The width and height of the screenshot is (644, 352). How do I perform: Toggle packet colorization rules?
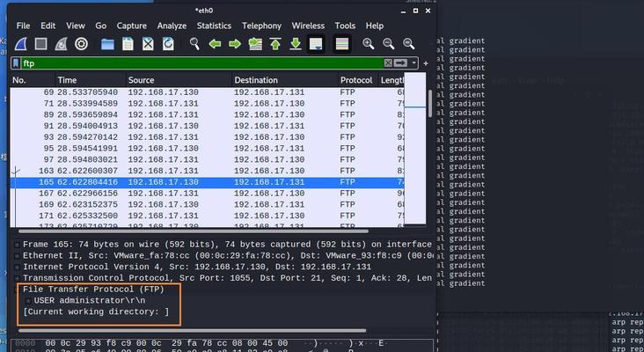pos(342,44)
